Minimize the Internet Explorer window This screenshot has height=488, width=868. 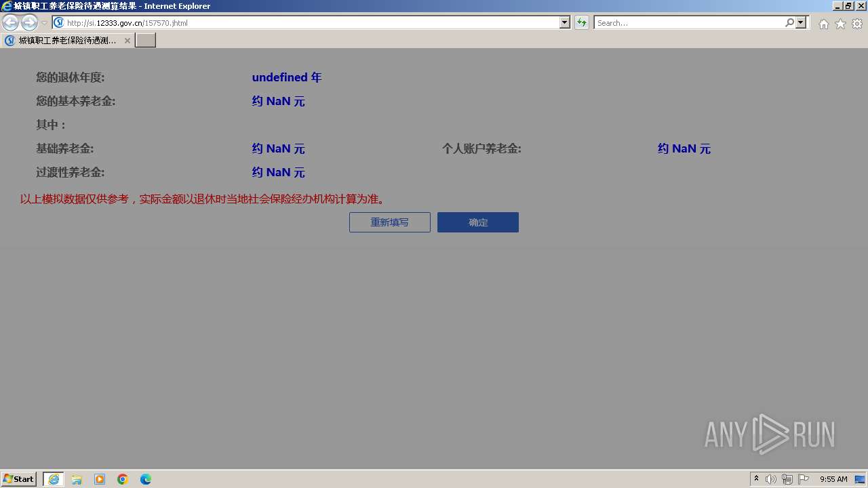[x=837, y=6]
